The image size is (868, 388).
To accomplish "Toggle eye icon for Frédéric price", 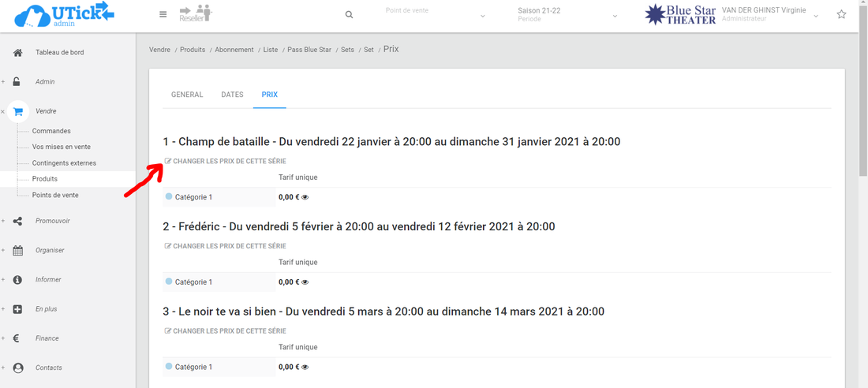I will tap(305, 282).
